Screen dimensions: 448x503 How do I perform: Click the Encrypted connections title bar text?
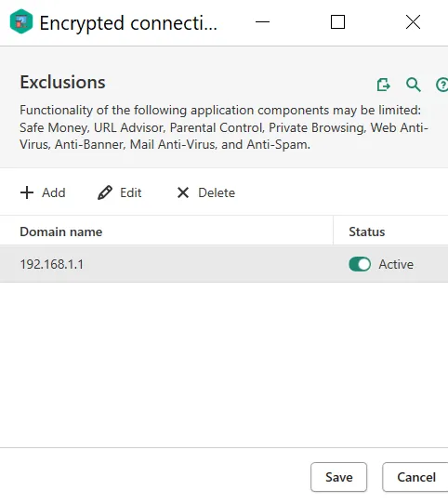click(x=128, y=23)
